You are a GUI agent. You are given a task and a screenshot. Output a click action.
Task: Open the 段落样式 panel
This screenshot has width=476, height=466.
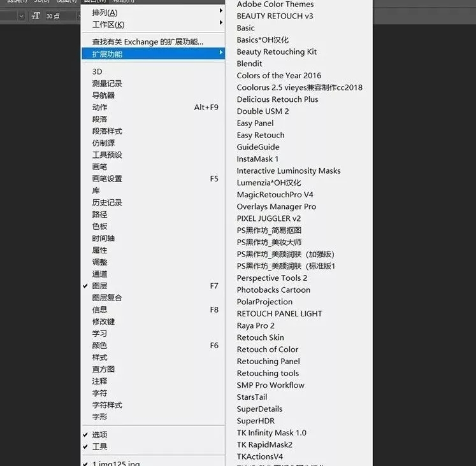click(154, 131)
